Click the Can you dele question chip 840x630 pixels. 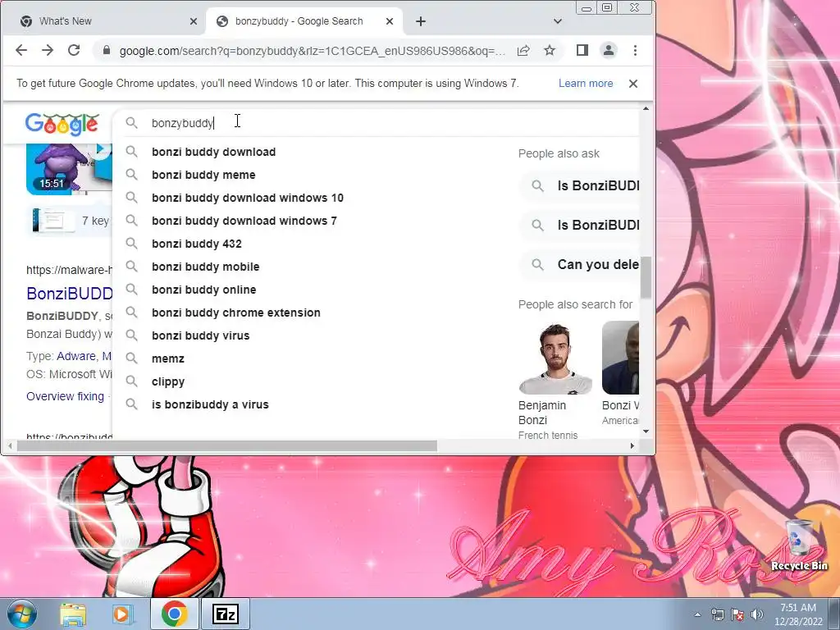coord(582,265)
